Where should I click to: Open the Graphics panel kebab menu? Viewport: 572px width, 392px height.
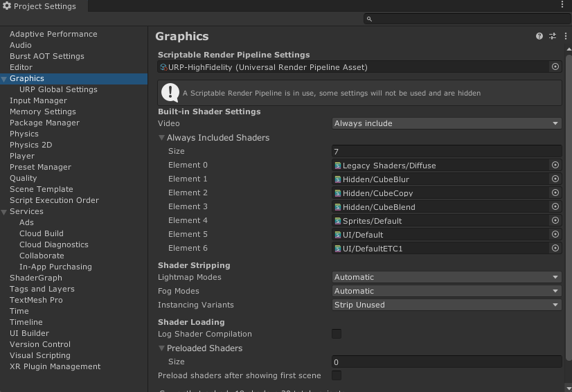pyautogui.click(x=564, y=36)
